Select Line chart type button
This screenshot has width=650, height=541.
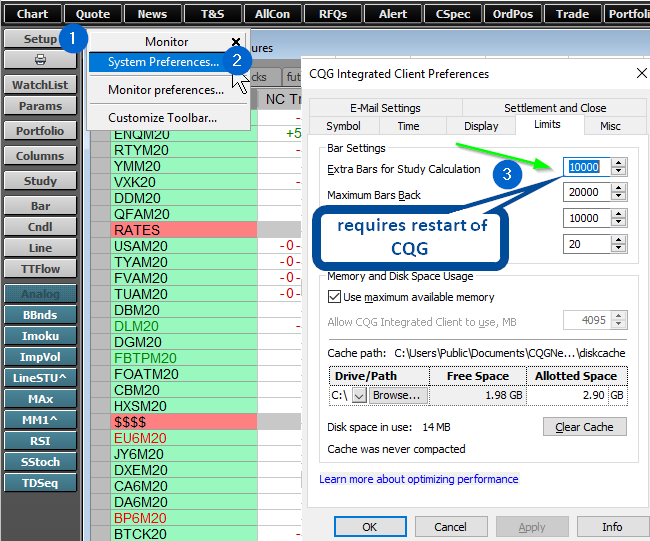click(40, 248)
